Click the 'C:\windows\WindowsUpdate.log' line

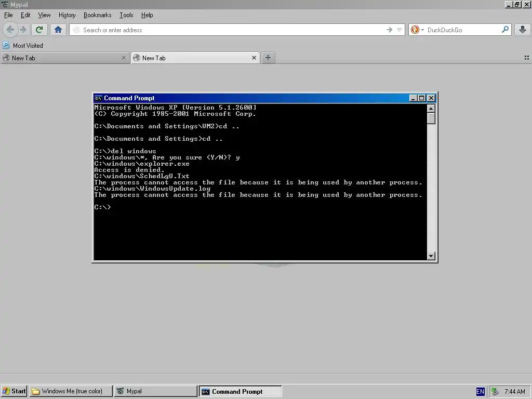tap(152, 189)
